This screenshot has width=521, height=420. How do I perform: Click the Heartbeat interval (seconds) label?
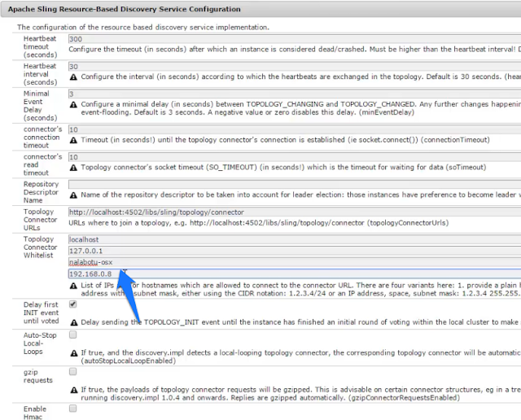(40, 74)
